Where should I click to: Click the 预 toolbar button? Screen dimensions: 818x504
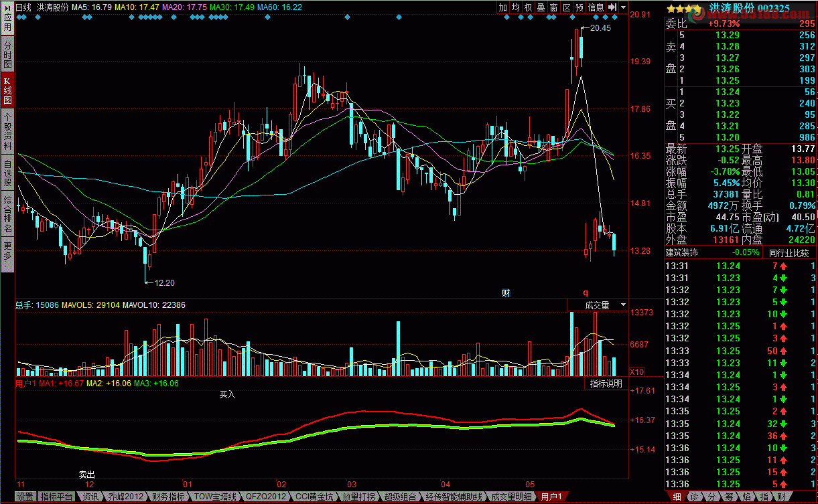[x=580, y=7]
